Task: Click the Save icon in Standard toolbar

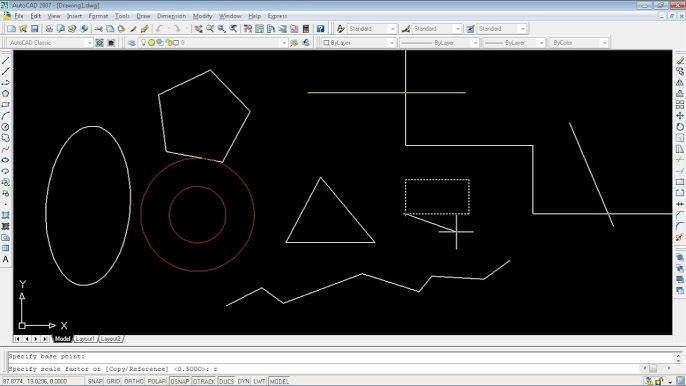Action: (x=35, y=29)
